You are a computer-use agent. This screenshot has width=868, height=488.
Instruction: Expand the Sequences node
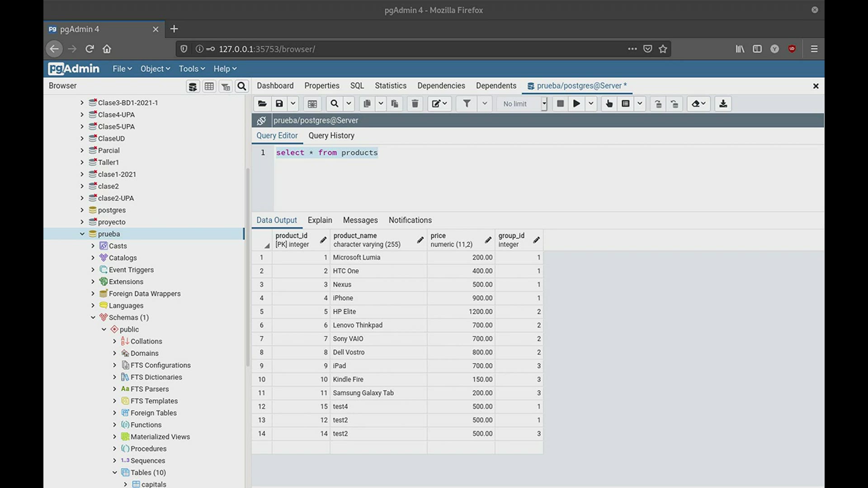tap(114, 460)
